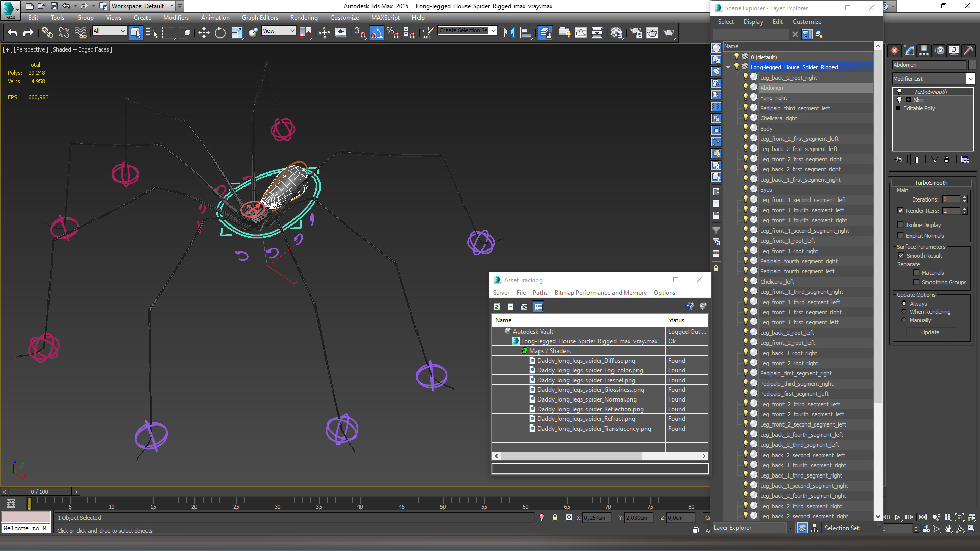Open the Utilities command panel tab
The width and height of the screenshot is (980, 551).
coord(969,50)
